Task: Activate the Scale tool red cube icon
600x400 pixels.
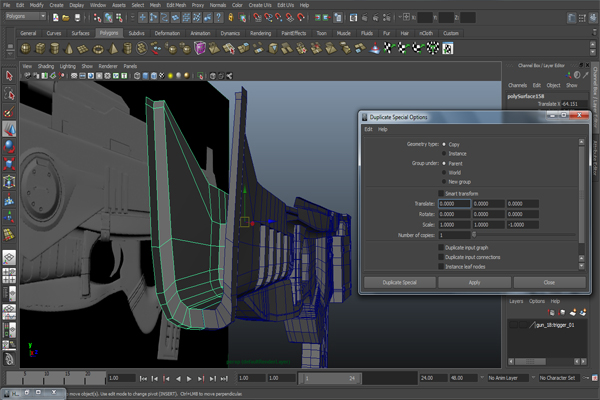Action: (x=9, y=164)
